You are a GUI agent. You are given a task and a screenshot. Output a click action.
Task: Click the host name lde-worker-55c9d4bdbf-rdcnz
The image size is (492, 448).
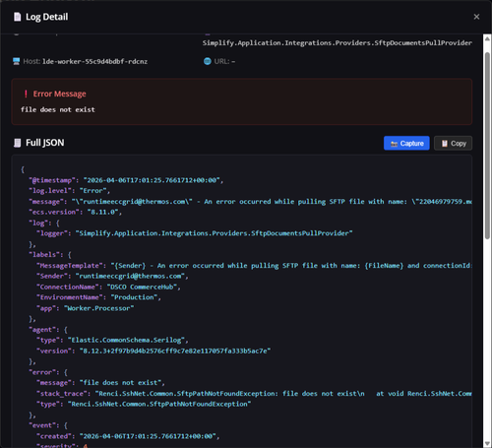(x=94, y=61)
